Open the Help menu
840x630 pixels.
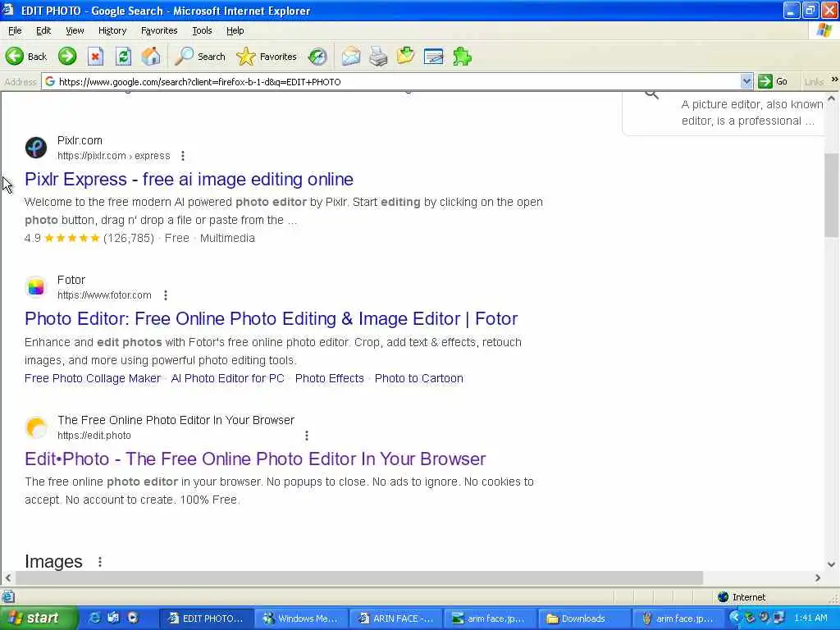(235, 30)
